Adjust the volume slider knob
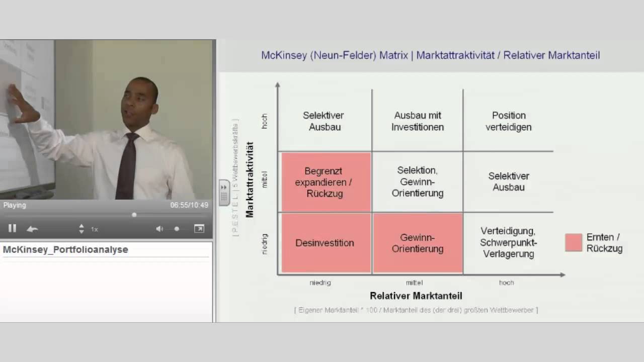 point(177,229)
